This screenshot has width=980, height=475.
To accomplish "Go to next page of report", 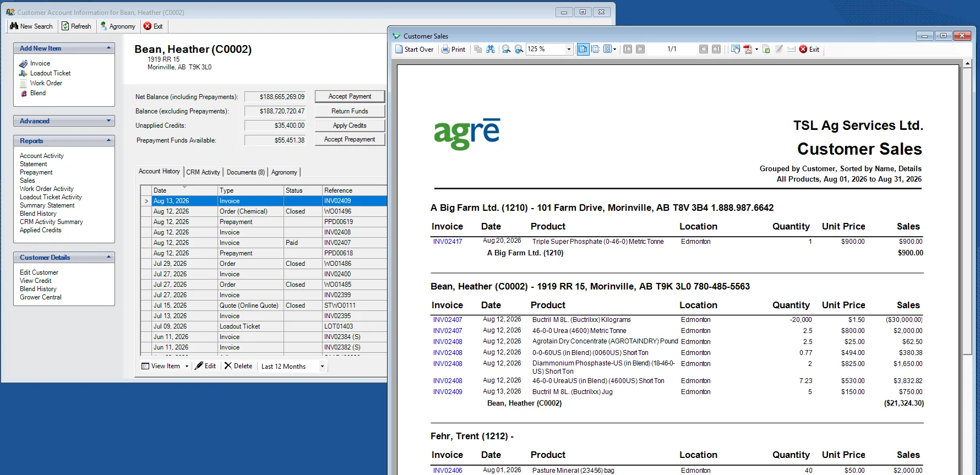I will pos(704,50).
